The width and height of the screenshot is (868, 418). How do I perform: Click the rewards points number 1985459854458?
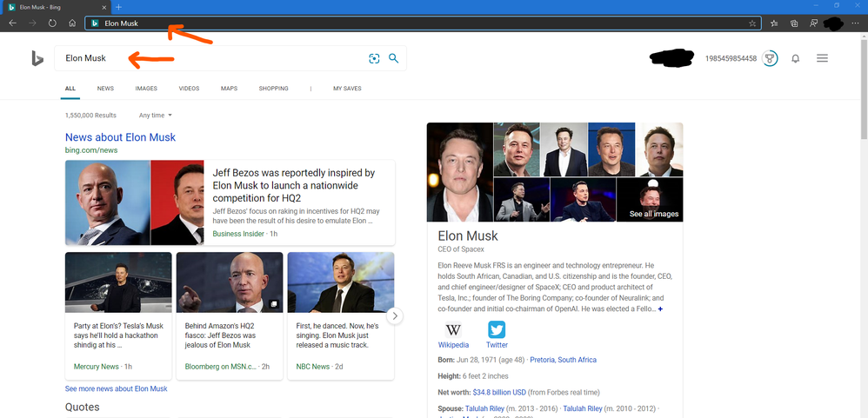pyautogui.click(x=731, y=58)
